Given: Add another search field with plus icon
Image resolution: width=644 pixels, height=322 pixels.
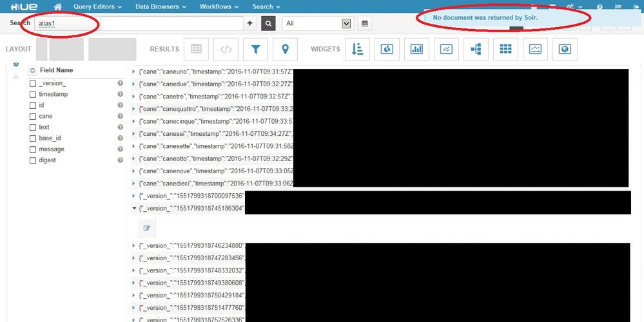Looking at the screenshot, I should tap(249, 23).
